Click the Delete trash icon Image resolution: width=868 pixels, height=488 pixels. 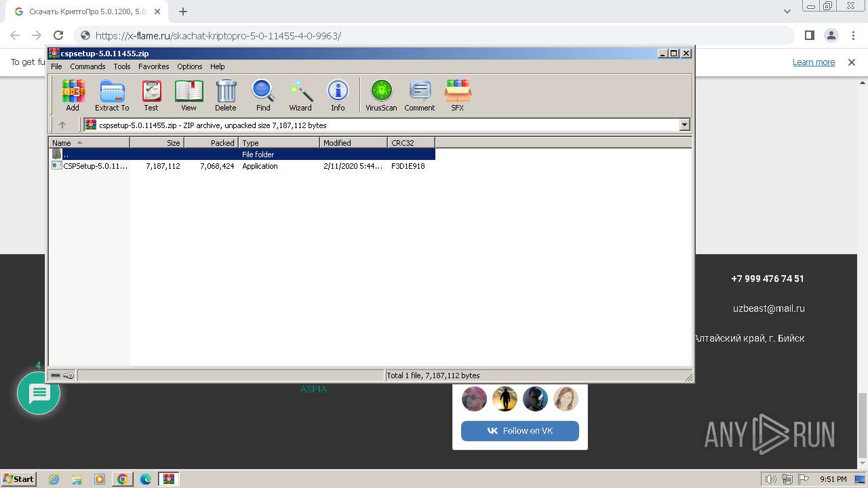pyautogui.click(x=226, y=95)
